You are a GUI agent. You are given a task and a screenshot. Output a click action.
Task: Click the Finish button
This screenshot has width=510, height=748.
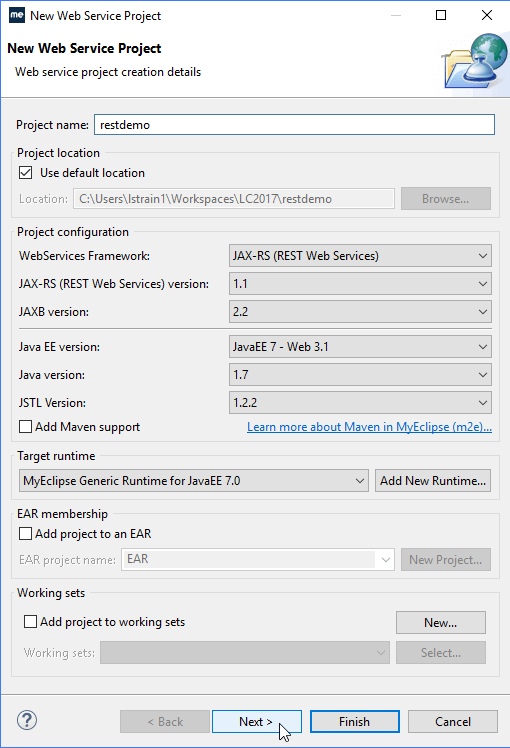[x=354, y=722]
